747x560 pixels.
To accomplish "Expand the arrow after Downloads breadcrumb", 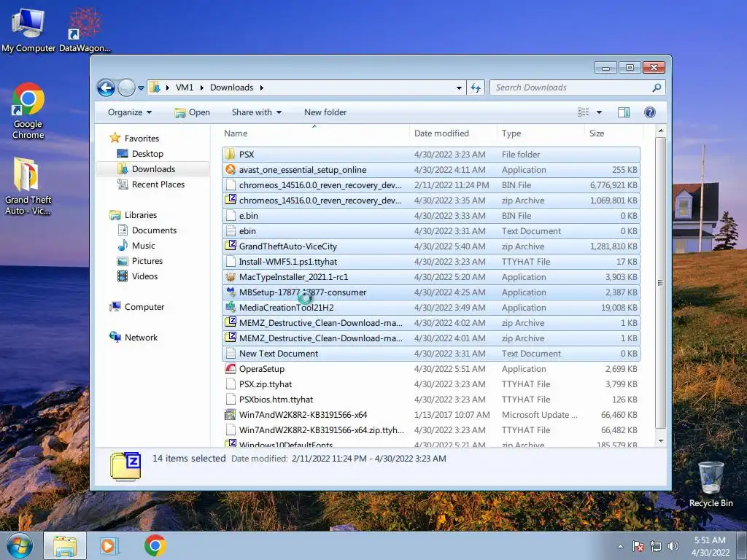I will tap(262, 87).
